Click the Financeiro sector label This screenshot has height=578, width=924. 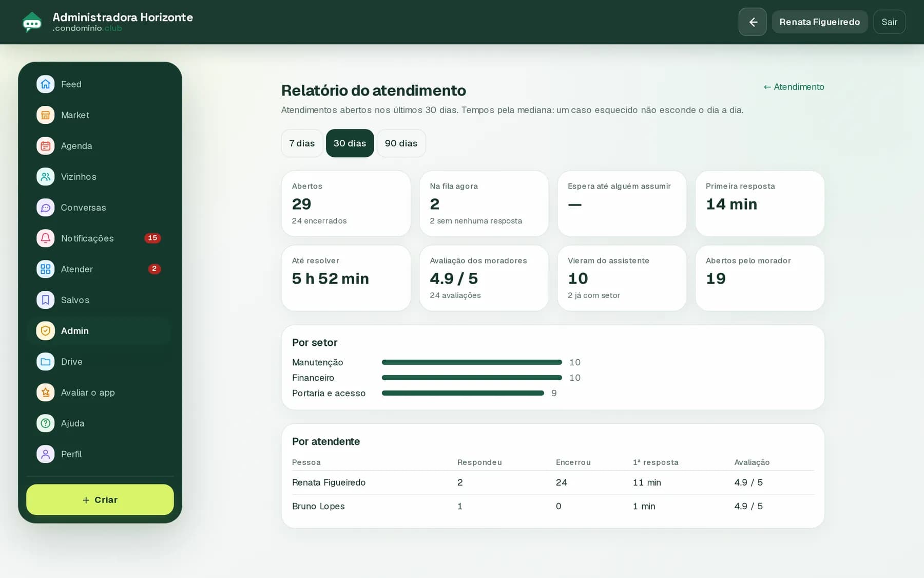pos(313,378)
